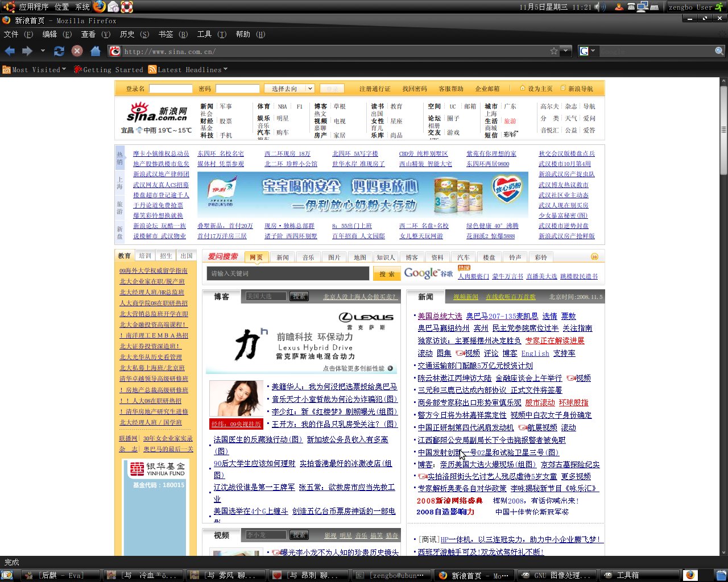The height and width of the screenshot is (582, 728).
Task: Click the Firefox back arrow button
Action: [x=10, y=51]
